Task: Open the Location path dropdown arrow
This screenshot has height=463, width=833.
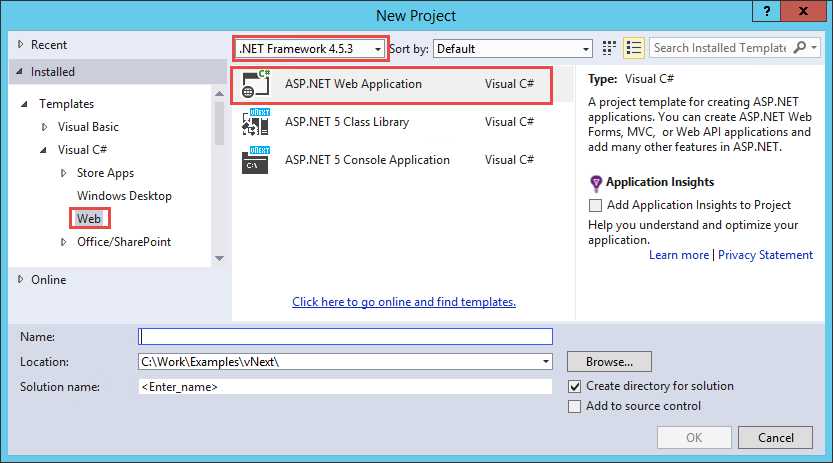Action: (546, 362)
